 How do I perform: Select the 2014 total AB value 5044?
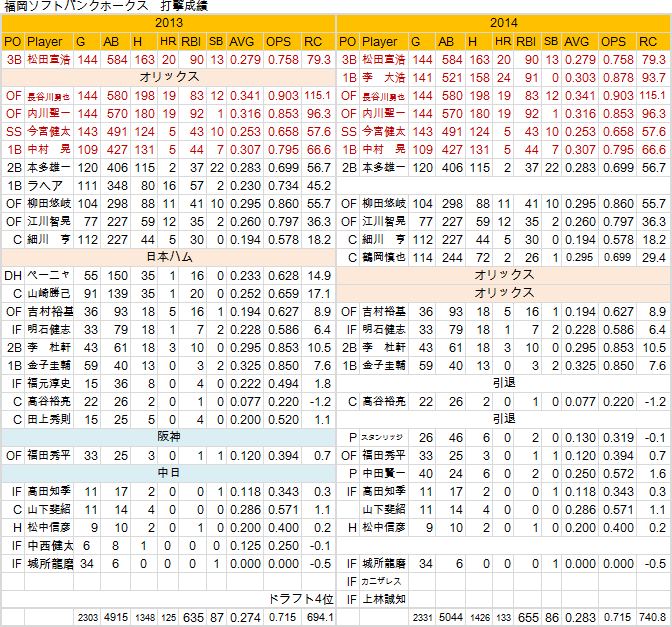click(450, 618)
